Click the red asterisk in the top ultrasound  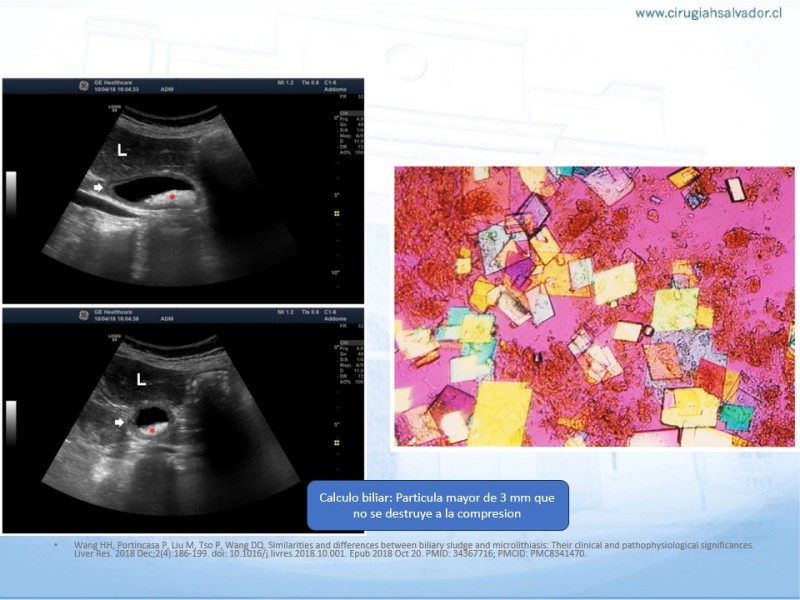point(172,198)
